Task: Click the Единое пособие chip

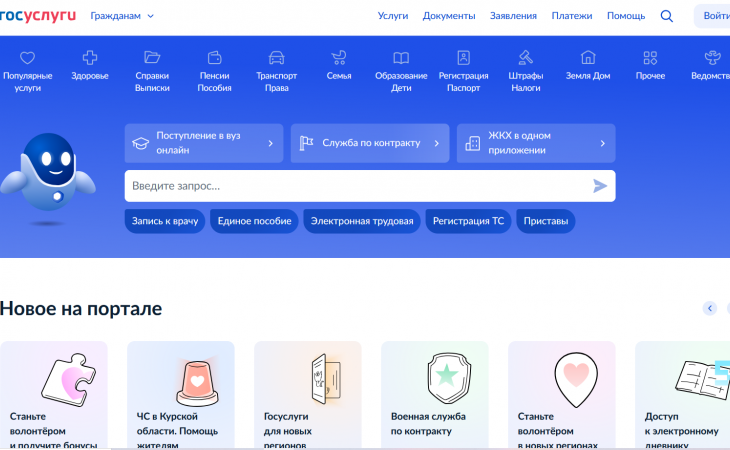Action: point(254,221)
